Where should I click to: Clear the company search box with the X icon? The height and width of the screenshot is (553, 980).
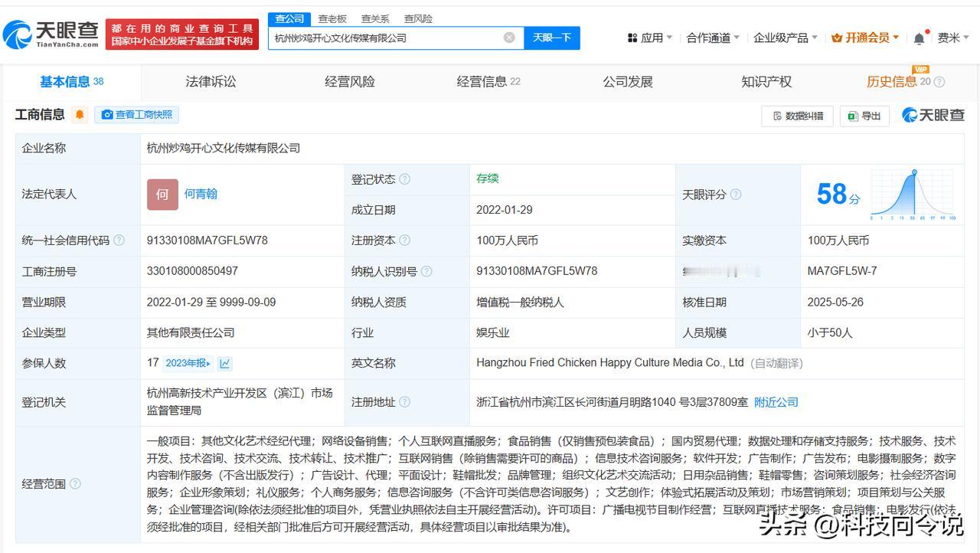pos(509,38)
